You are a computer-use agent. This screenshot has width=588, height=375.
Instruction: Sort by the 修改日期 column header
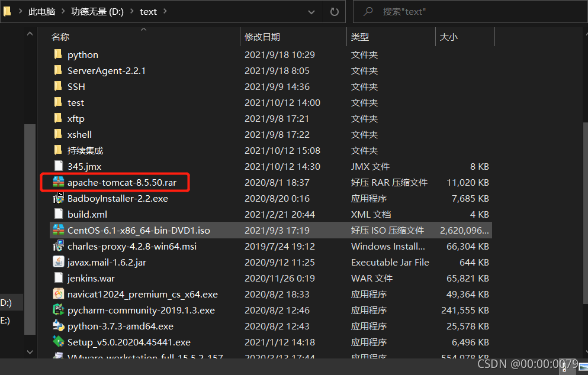coord(262,37)
